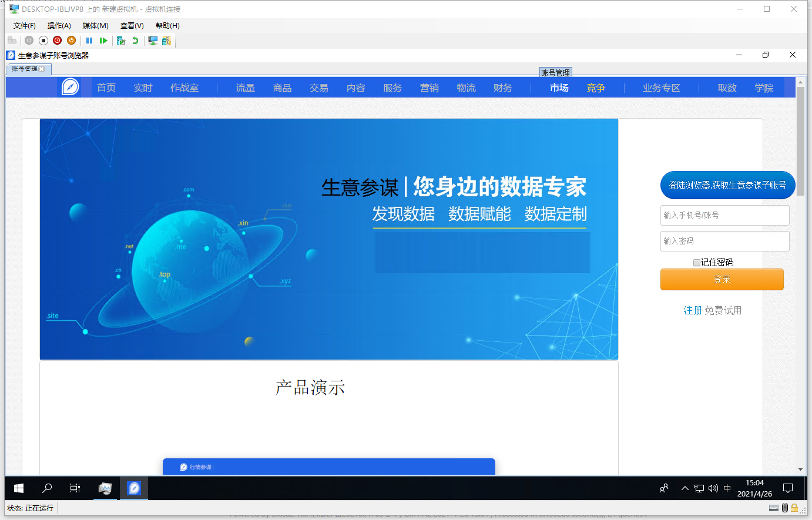Open the 操作(A) menu
This screenshot has height=520, width=812.
(x=59, y=26)
